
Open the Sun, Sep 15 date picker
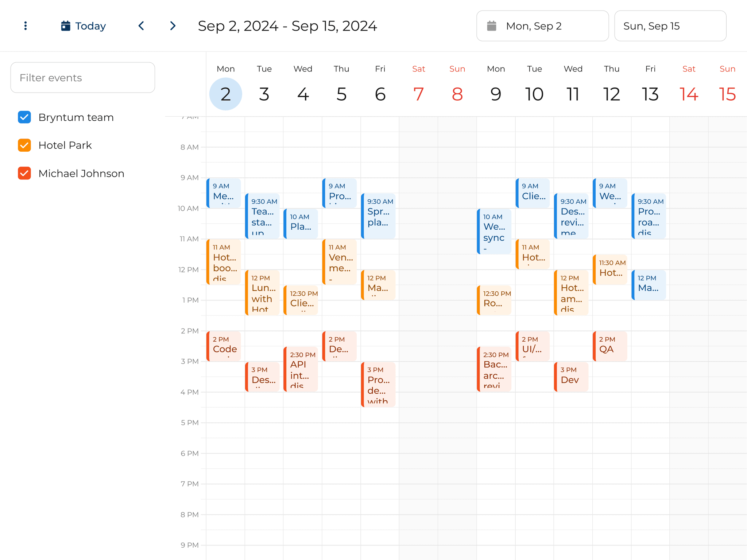point(670,26)
